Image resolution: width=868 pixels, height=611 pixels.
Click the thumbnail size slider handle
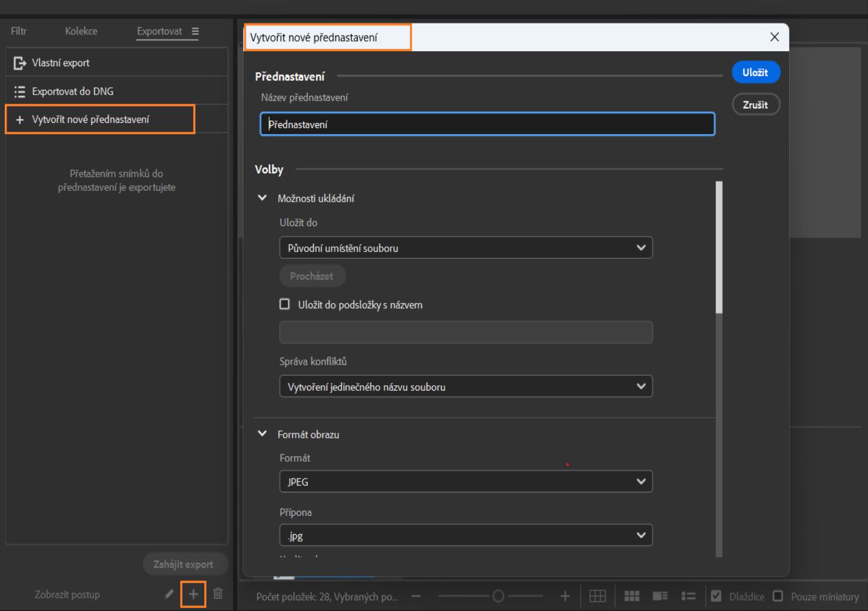[498, 596]
